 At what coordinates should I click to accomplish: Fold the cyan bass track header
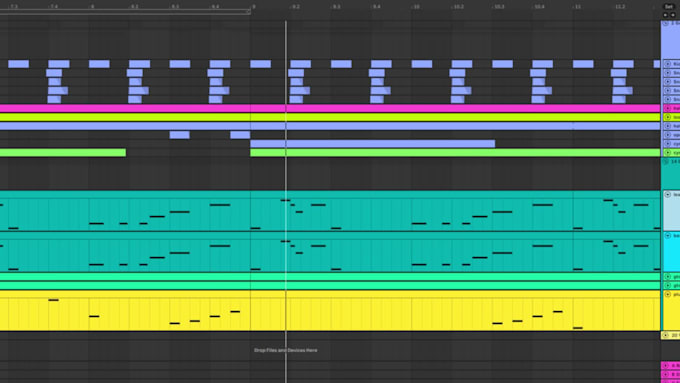668,236
